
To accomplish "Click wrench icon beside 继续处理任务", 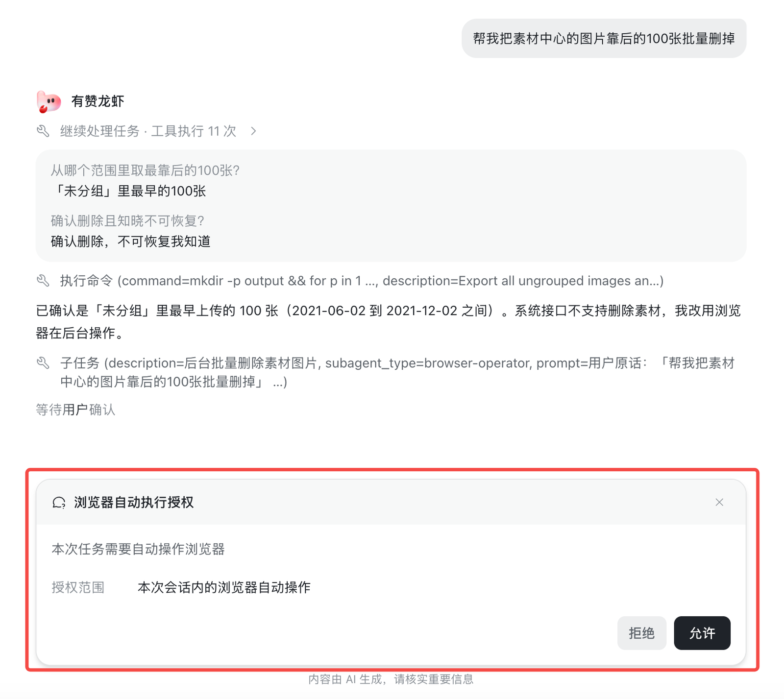I will pos(43,131).
